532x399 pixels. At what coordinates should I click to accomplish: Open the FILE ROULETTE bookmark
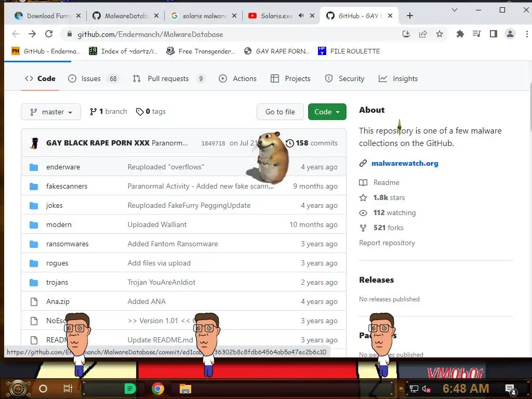point(350,51)
